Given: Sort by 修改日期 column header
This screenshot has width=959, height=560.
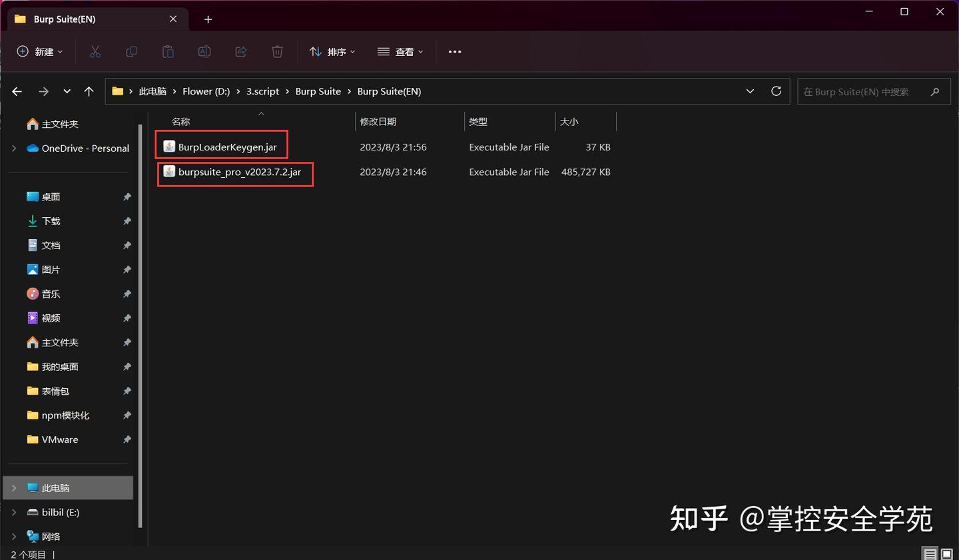Looking at the screenshot, I should point(378,122).
